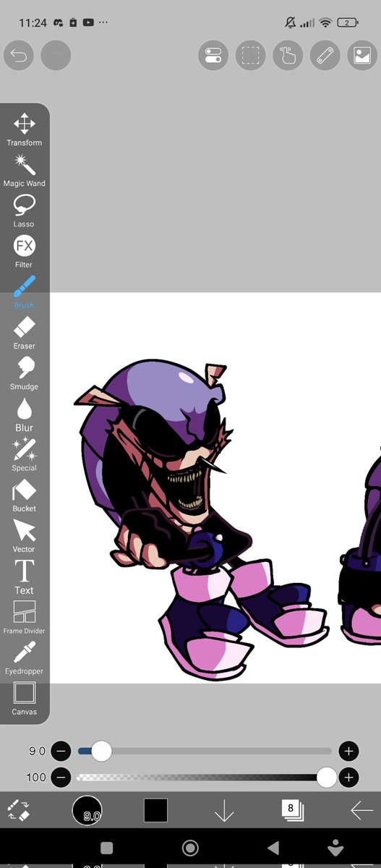Tap the drawing canvas artwork
Screen dimensions: 381x868
(x=215, y=488)
